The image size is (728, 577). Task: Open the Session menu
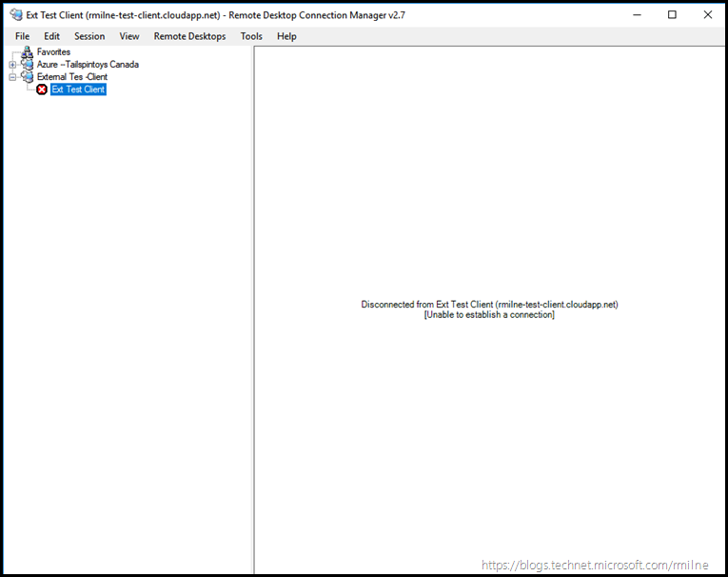coord(89,36)
